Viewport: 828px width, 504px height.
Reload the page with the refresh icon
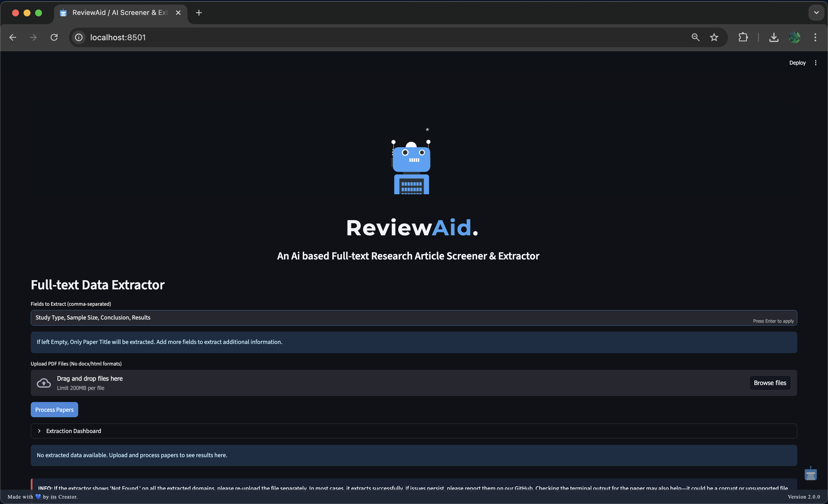54,37
